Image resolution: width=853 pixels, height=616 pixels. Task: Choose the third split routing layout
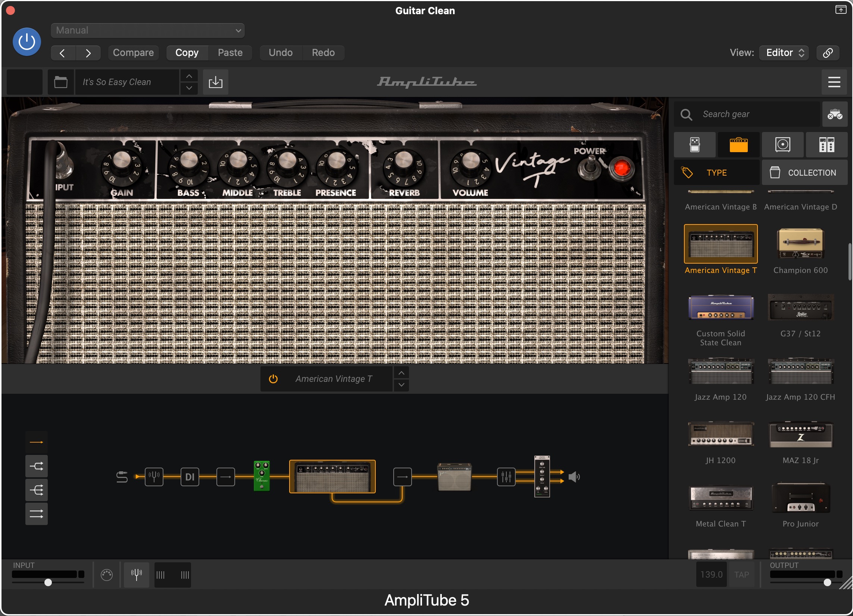[37, 490]
